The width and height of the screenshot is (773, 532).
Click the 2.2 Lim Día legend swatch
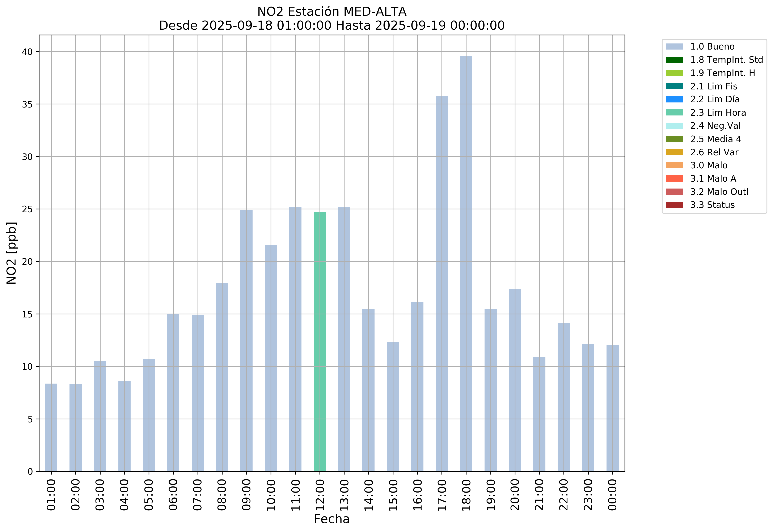(x=674, y=99)
